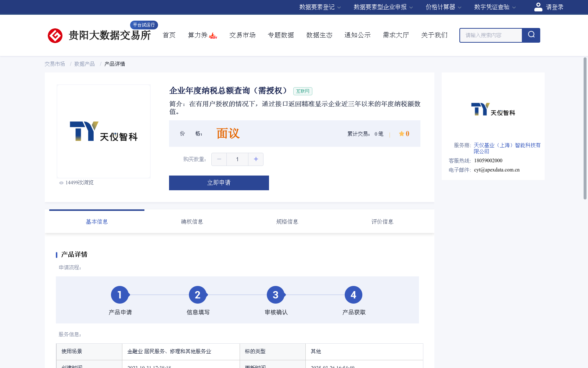
Task: Open the 交易市场 menu item
Action: 243,35
